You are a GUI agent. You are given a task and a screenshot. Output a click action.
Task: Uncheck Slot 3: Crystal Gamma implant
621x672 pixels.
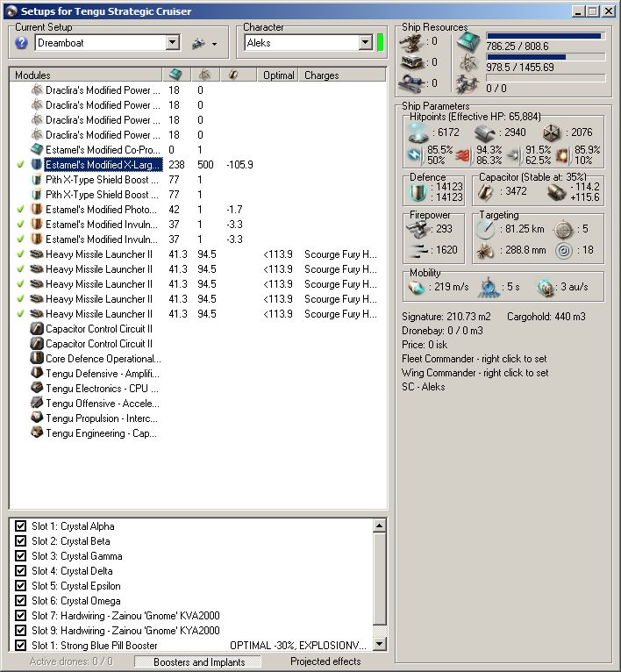20,556
